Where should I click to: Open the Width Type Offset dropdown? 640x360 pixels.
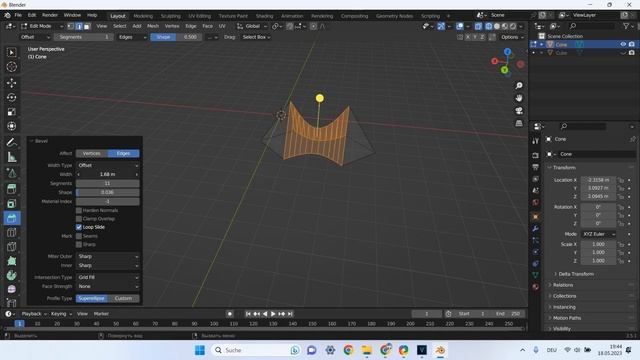click(x=108, y=165)
